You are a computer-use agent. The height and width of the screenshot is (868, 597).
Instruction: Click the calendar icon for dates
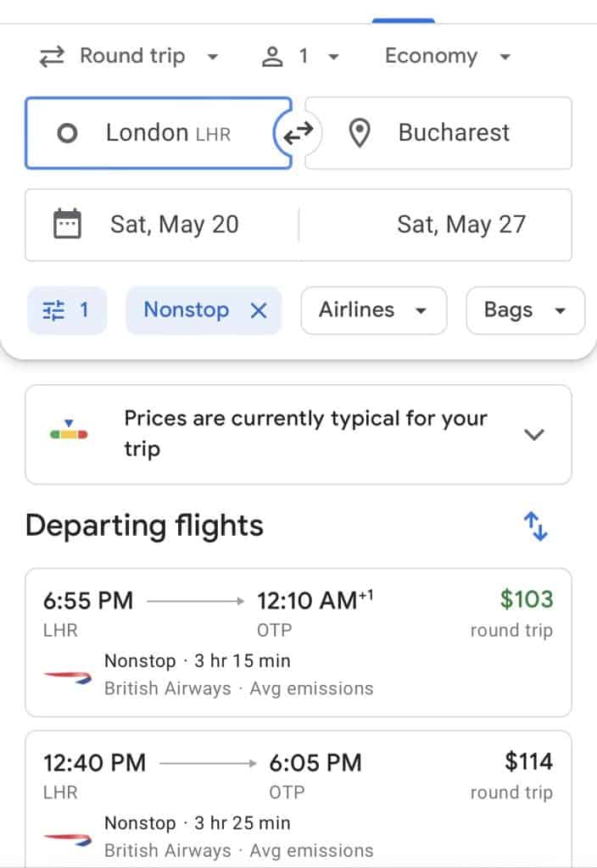pos(67,225)
